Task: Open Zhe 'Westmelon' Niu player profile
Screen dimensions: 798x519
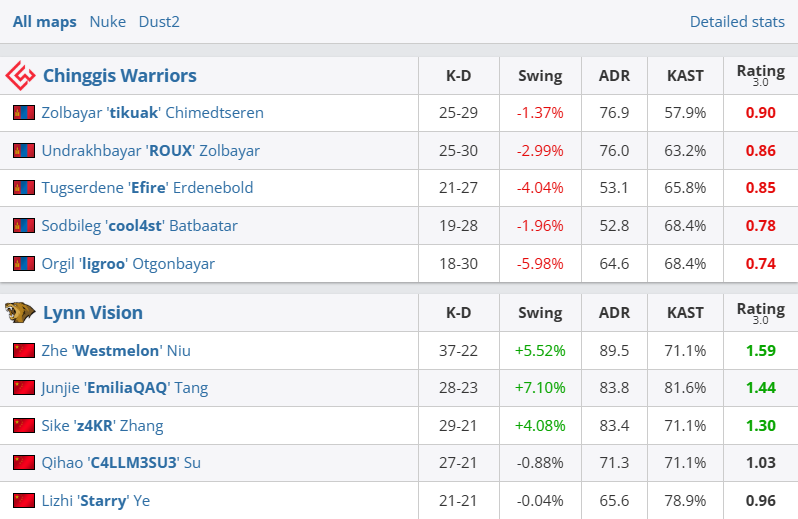Action: click(116, 350)
